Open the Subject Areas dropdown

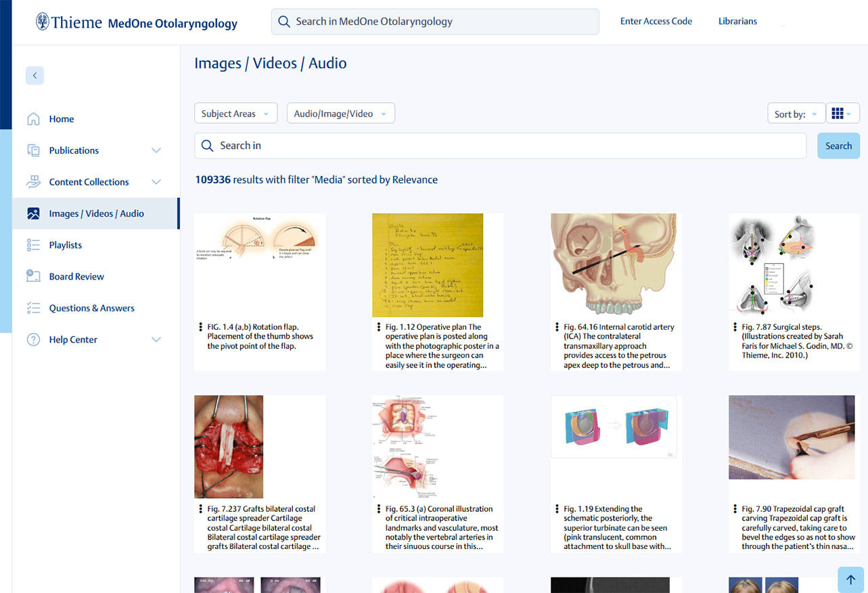click(x=235, y=114)
